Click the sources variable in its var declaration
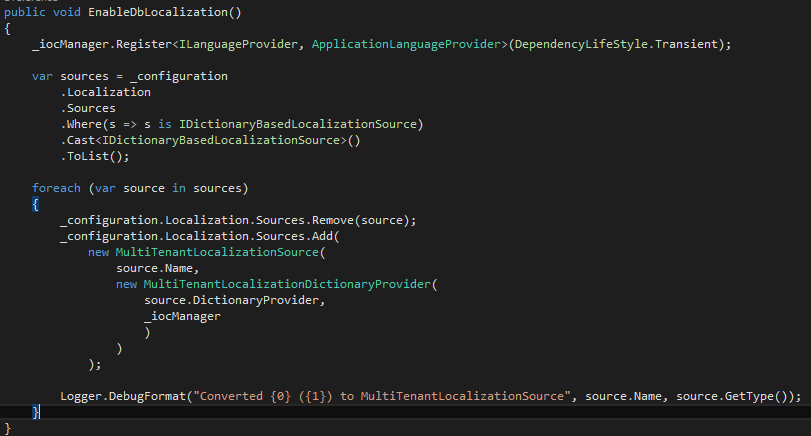 click(x=84, y=77)
